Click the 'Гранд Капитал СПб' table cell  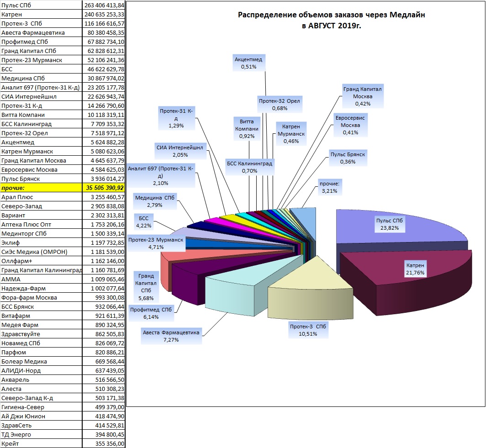41,51
